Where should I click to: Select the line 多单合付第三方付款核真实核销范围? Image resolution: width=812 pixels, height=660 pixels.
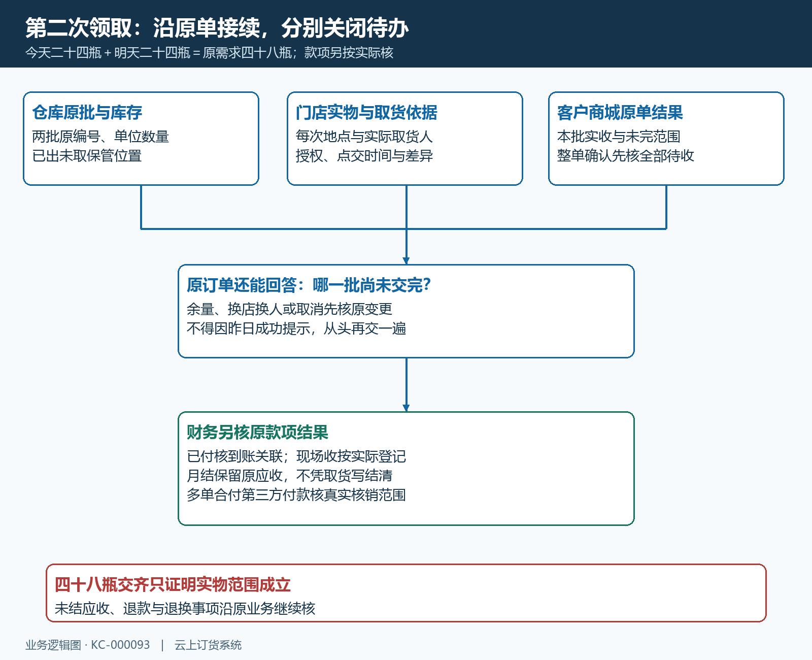click(296, 495)
